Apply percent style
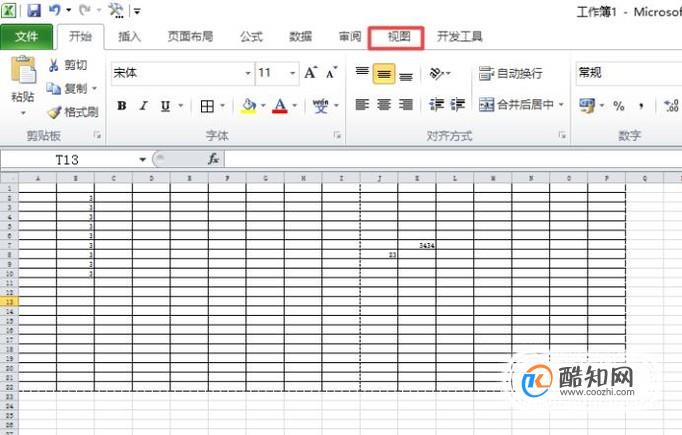 [x=618, y=105]
